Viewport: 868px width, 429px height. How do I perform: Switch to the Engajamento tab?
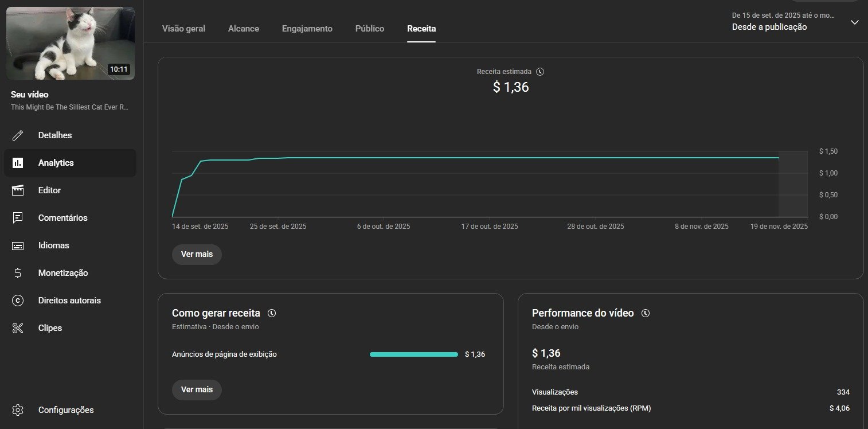tap(307, 29)
